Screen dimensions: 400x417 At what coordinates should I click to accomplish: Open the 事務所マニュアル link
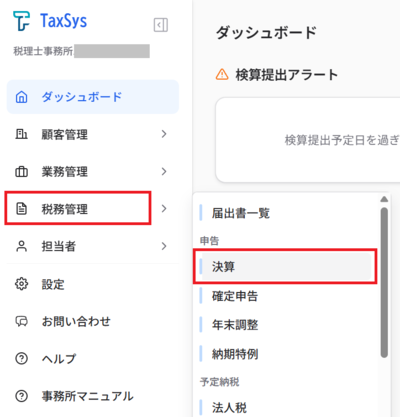click(x=87, y=396)
